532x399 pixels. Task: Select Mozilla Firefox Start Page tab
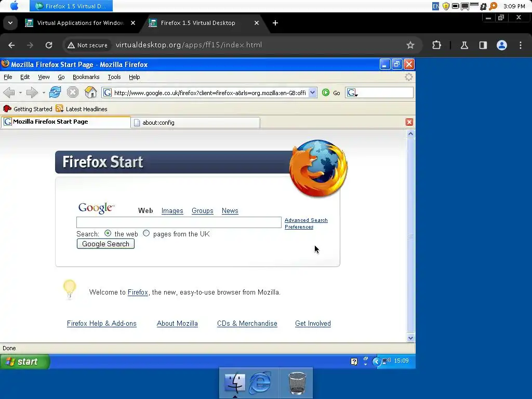(66, 122)
